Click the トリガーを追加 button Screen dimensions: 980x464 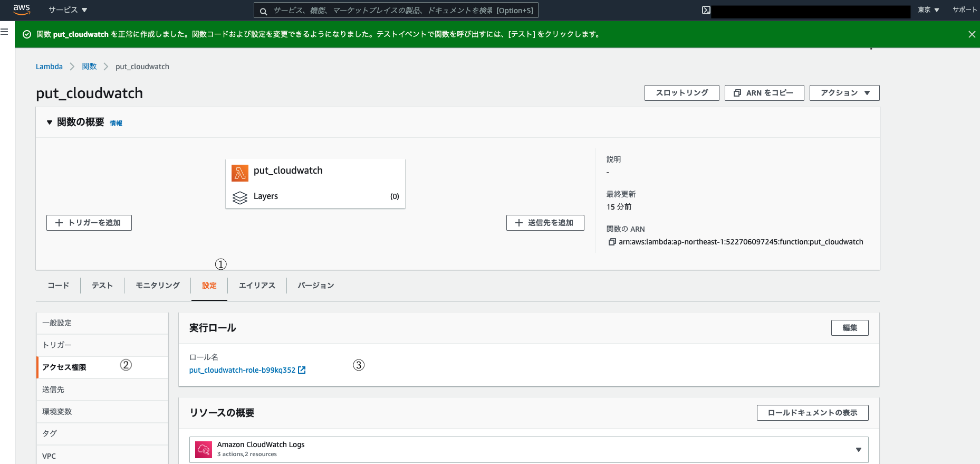click(x=89, y=223)
